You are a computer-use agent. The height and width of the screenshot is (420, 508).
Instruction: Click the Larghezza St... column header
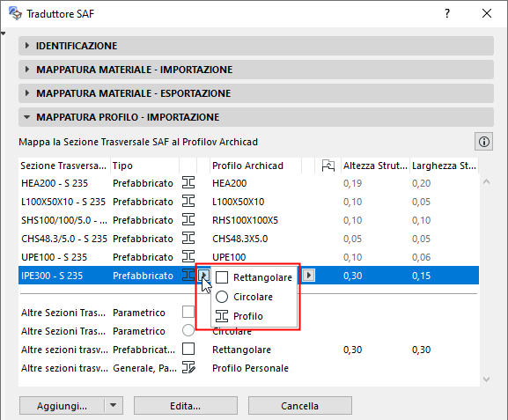click(x=444, y=166)
